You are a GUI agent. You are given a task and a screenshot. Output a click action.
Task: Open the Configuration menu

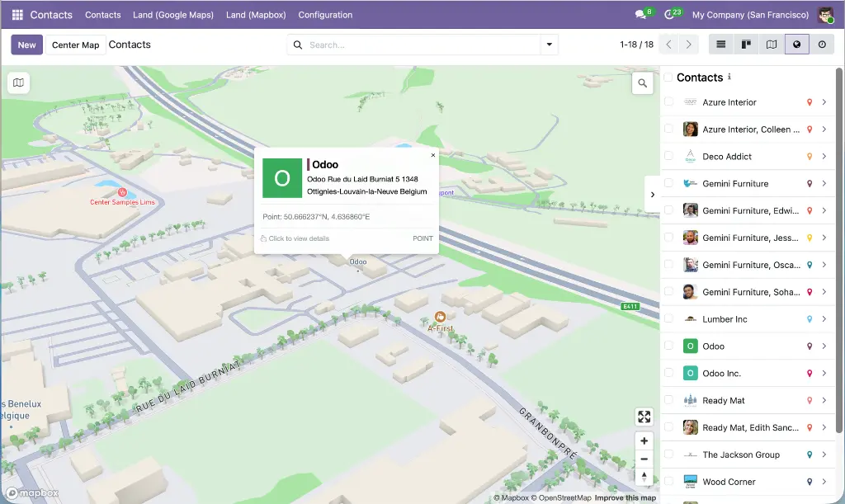click(325, 15)
